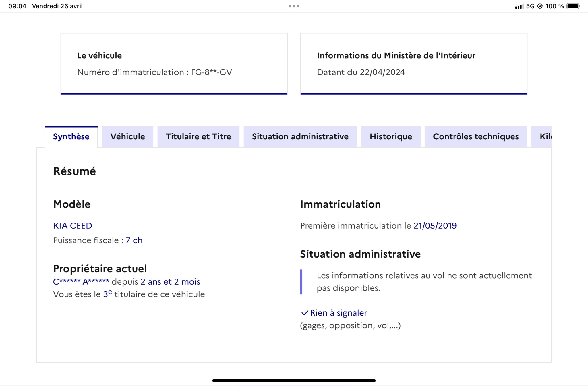
Task: Tap the orientation lock icon in status bar
Action: tap(540, 6)
